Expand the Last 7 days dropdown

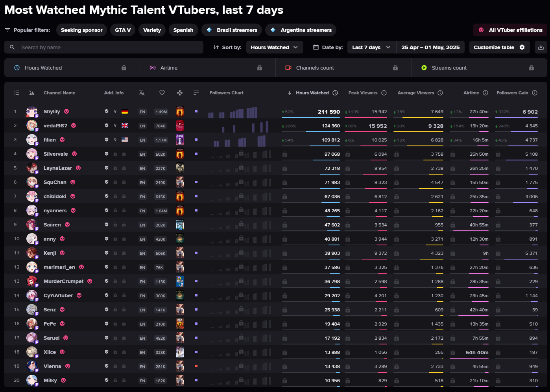371,47
